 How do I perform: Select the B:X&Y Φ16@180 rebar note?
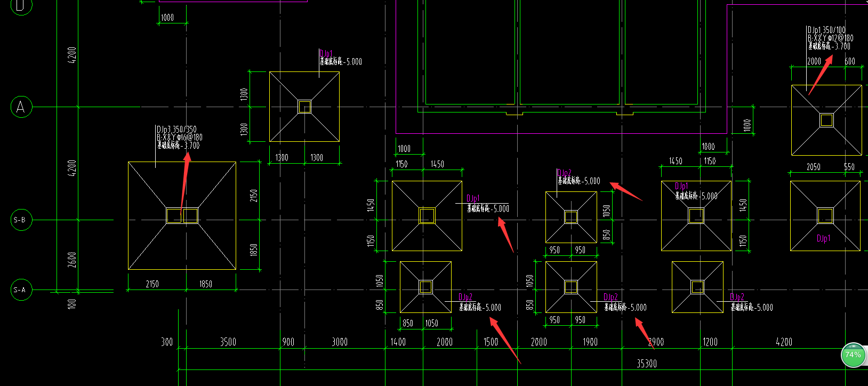coord(180,137)
